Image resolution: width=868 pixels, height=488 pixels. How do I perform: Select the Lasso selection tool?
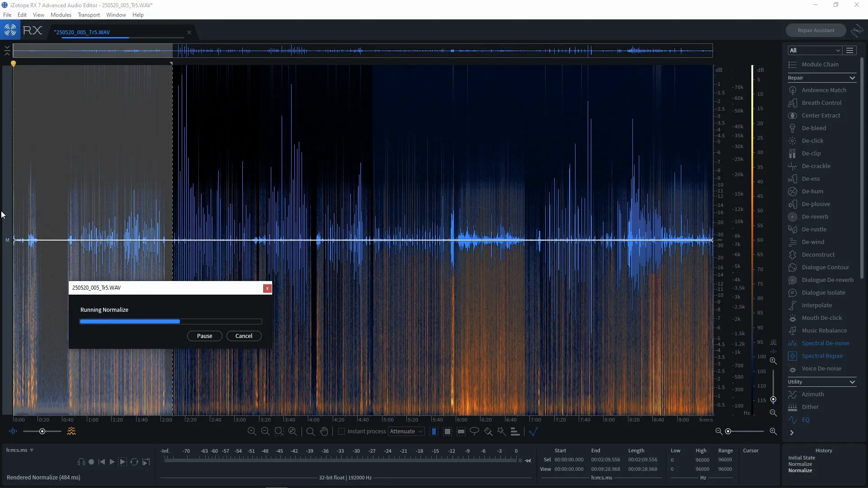click(x=474, y=432)
